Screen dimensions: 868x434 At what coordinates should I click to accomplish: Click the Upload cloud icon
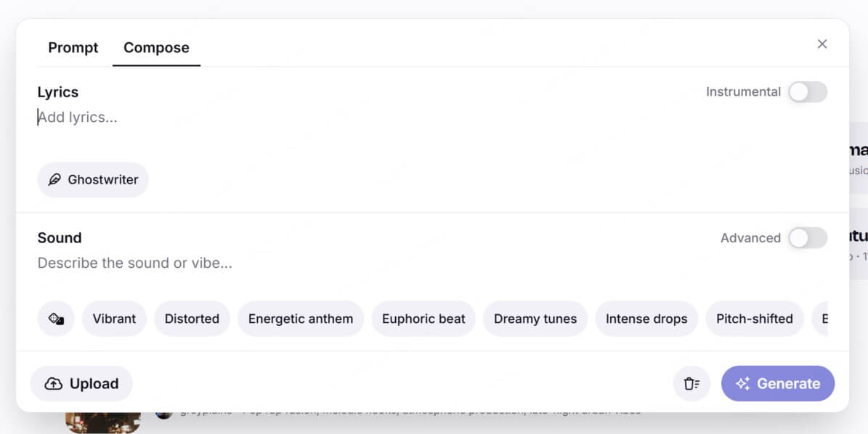(53, 384)
